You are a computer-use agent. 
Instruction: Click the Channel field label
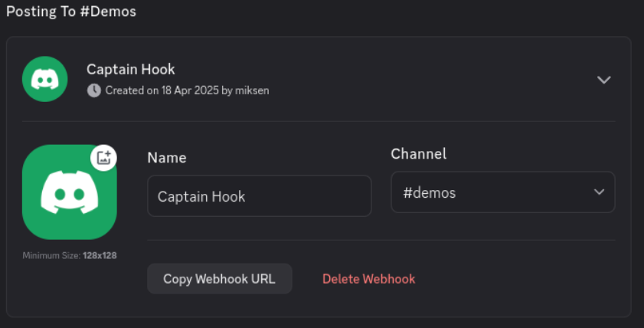point(419,154)
